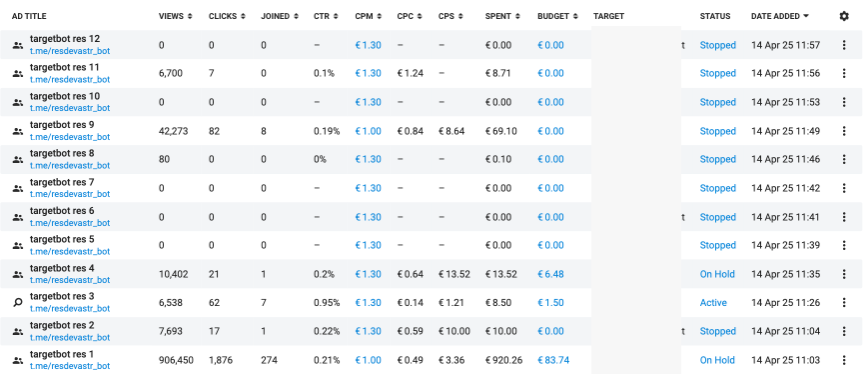This screenshot has width=868, height=374.
Task: Sort the table by the VIEWS column
Action: (x=176, y=16)
